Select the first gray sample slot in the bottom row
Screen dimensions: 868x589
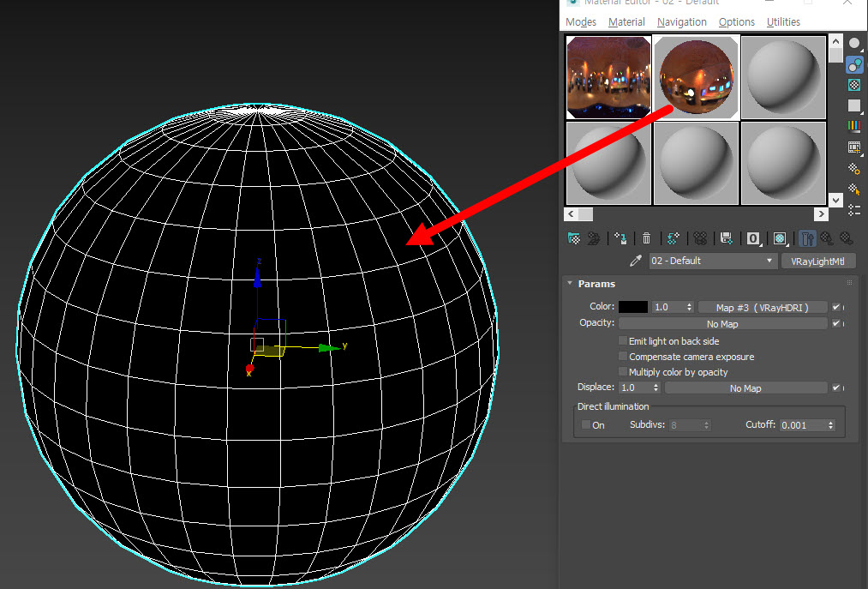(x=608, y=163)
